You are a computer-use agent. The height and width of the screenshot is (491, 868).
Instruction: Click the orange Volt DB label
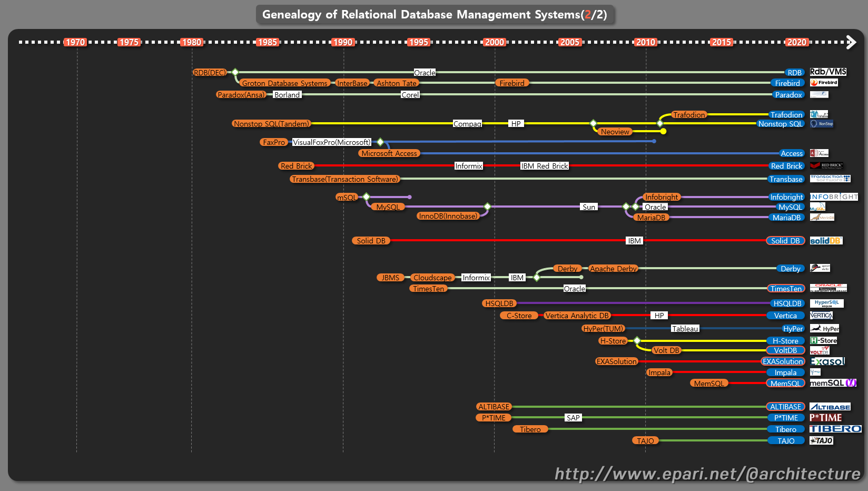coord(666,350)
